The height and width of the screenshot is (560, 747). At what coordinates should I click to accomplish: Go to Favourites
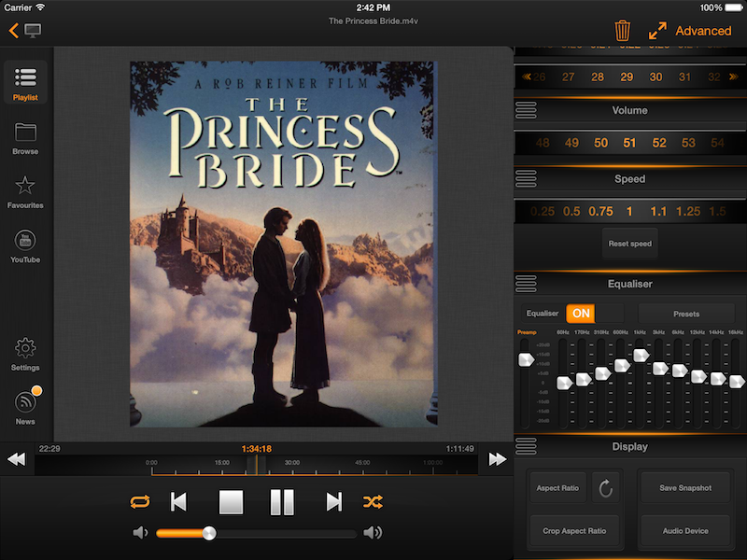tap(25, 192)
